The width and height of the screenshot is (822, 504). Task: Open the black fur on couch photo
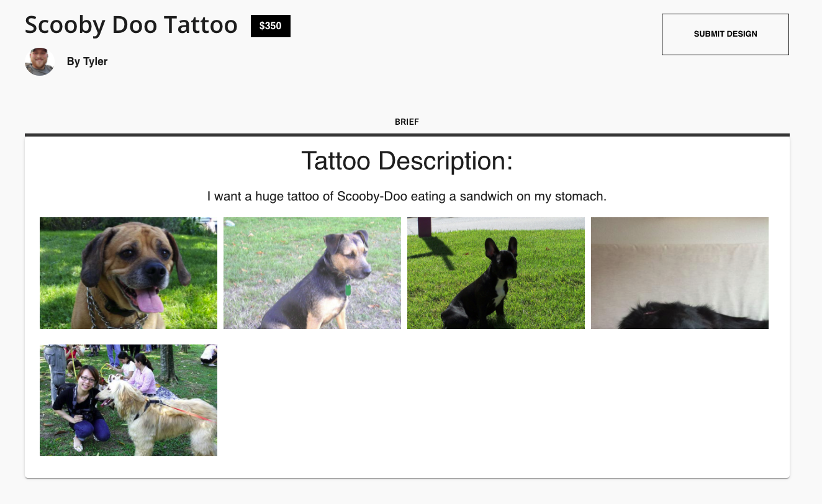pyautogui.click(x=680, y=273)
